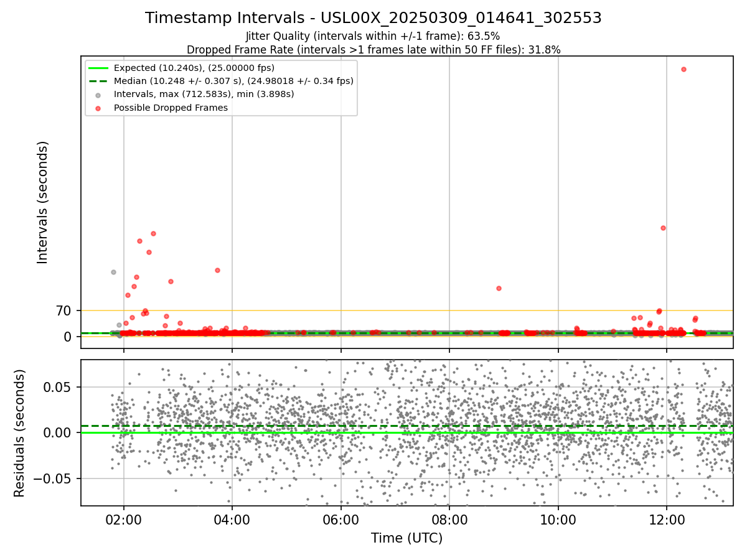This screenshot has height=560, width=747.
Task: Select the 'Dropped Frame Rate' subtitle line
Action: (374, 50)
